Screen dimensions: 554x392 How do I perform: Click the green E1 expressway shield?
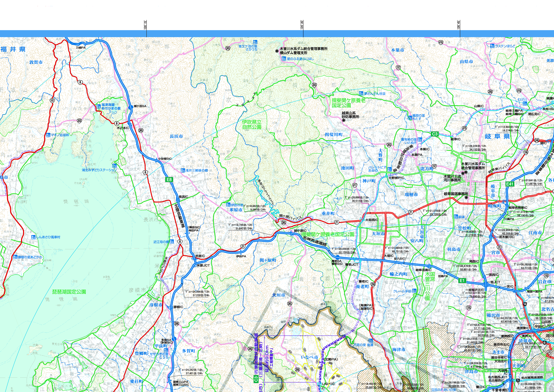coord(462,280)
